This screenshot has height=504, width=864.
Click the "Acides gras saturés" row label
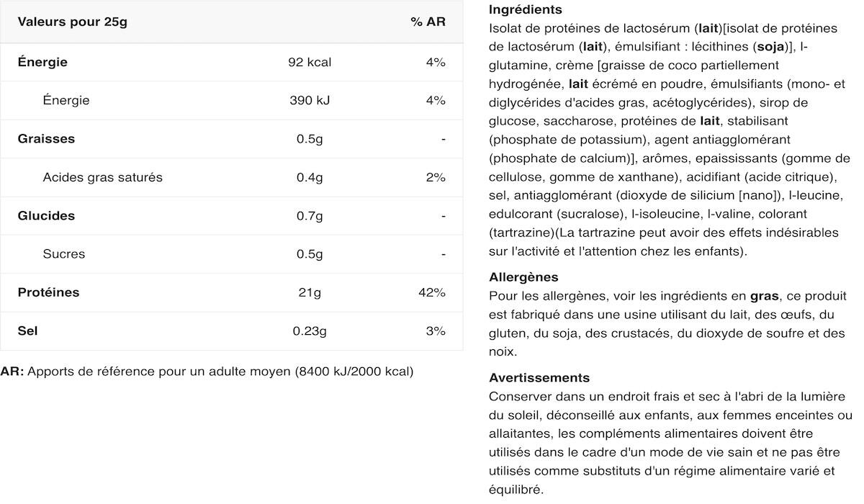[102, 177]
